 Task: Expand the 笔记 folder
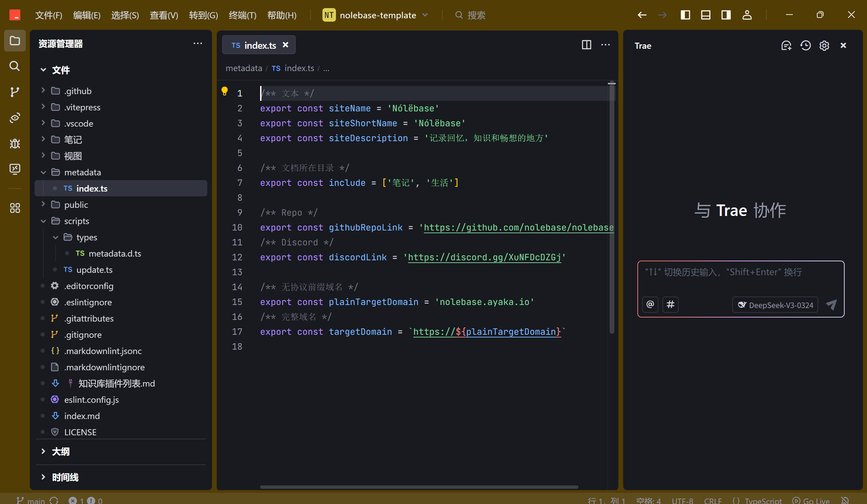43,139
